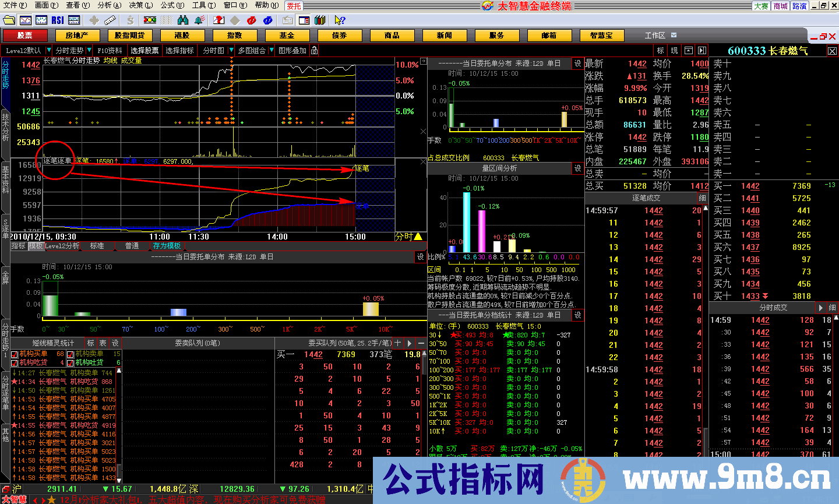The height and width of the screenshot is (504, 839).
Task: Click the padlock icon beside 图形叠加
Action: (315, 51)
